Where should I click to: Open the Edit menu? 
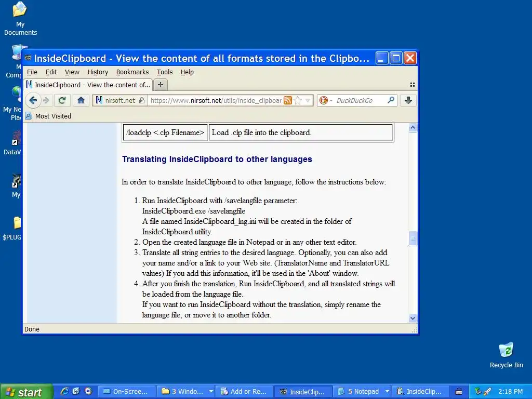(51, 72)
